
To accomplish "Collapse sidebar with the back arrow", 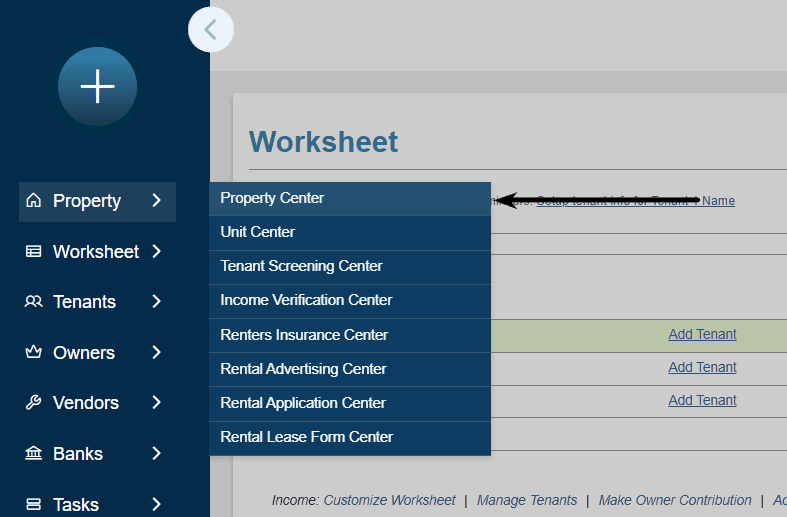I will point(210,30).
